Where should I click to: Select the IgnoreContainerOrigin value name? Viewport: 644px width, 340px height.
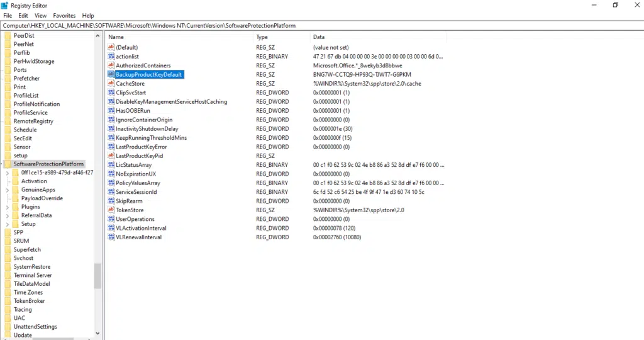point(144,120)
